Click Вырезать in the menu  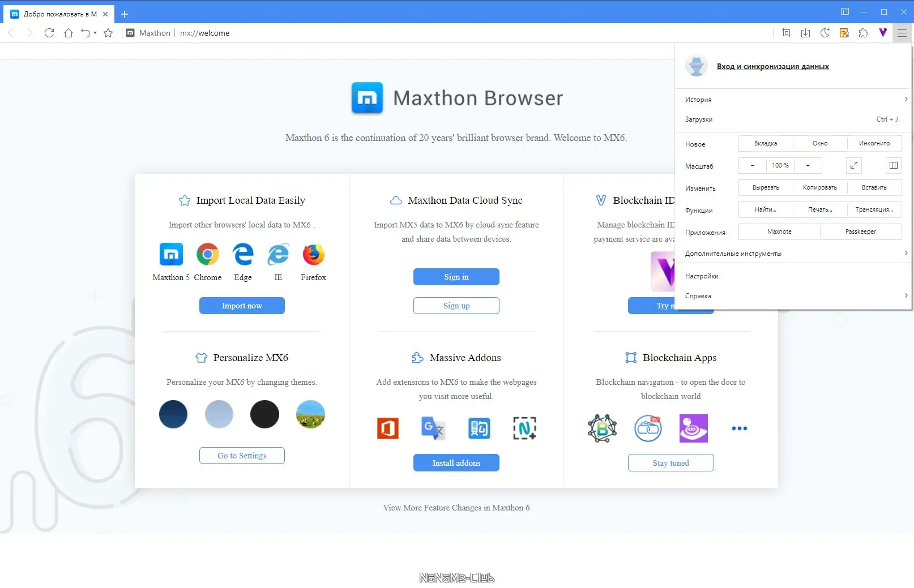[x=766, y=187]
